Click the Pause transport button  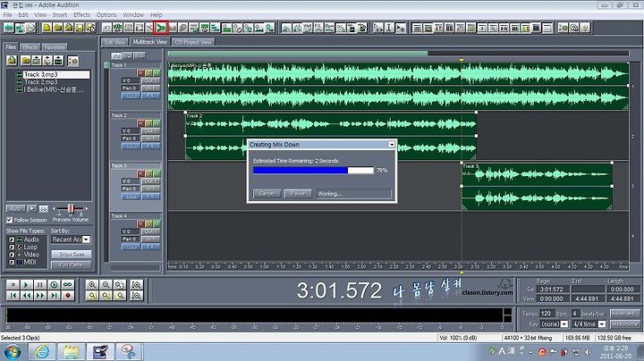[40, 285]
